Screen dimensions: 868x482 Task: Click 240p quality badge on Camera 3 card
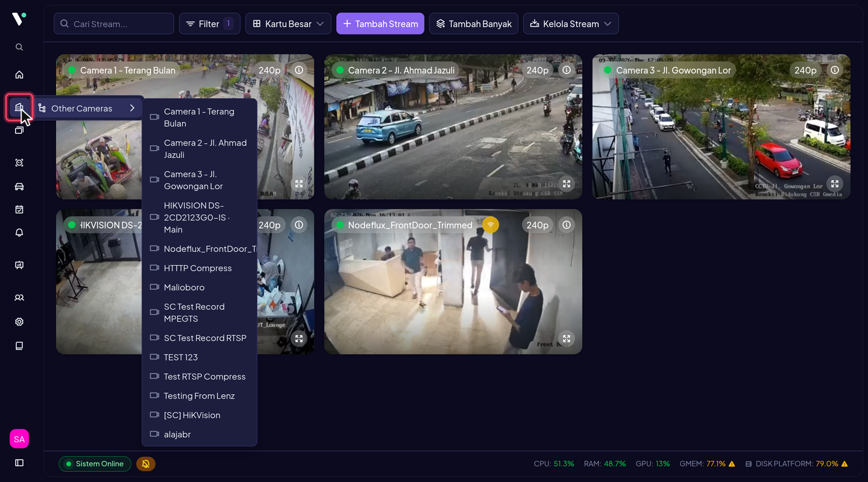coord(805,70)
